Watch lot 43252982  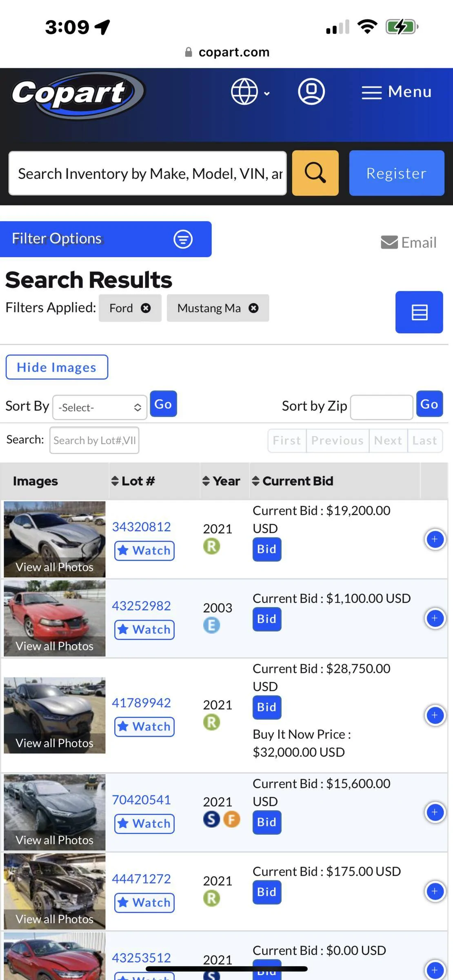(144, 629)
